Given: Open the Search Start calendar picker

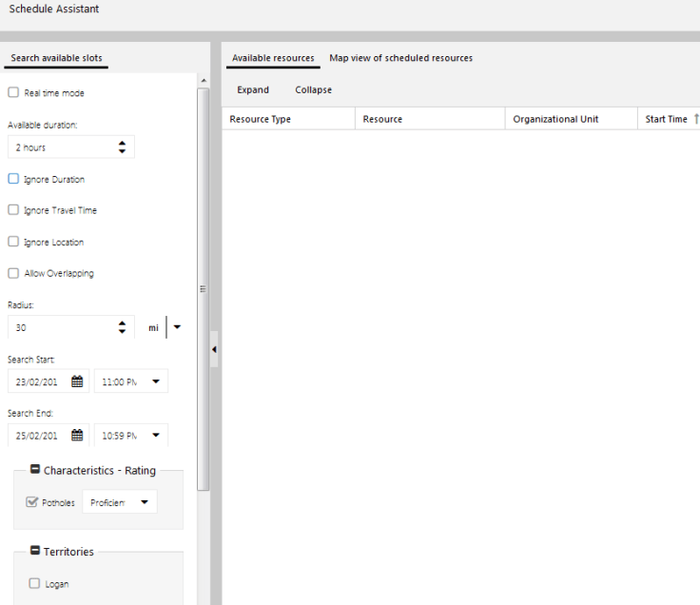Looking at the screenshot, I should pos(77,381).
